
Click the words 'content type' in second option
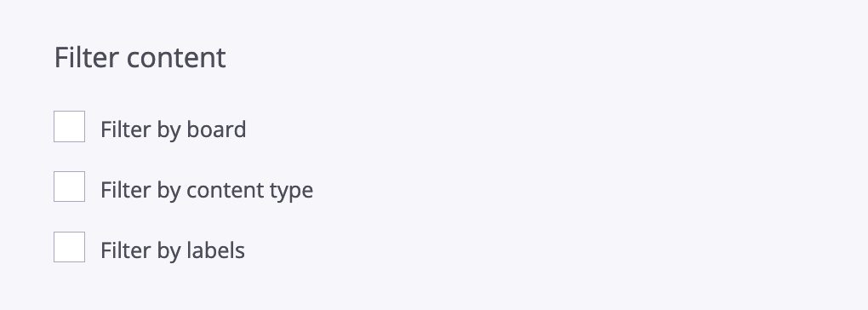click(249, 191)
